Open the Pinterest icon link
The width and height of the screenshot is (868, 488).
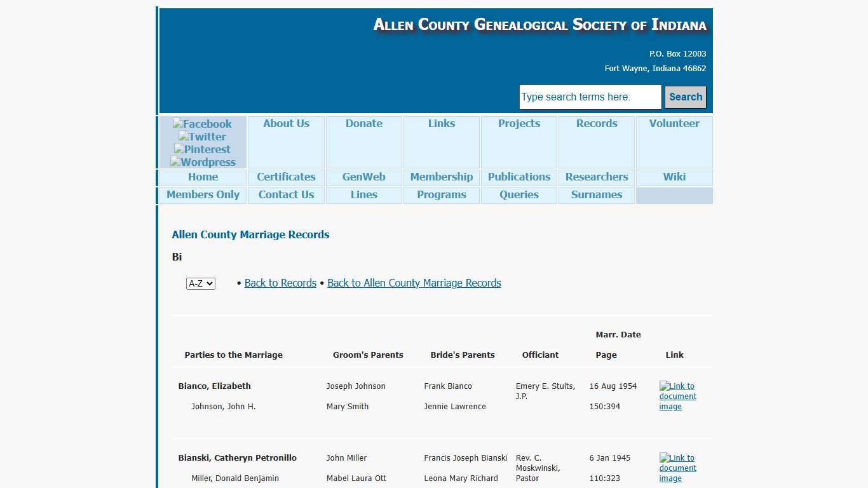[x=202, y=149]
